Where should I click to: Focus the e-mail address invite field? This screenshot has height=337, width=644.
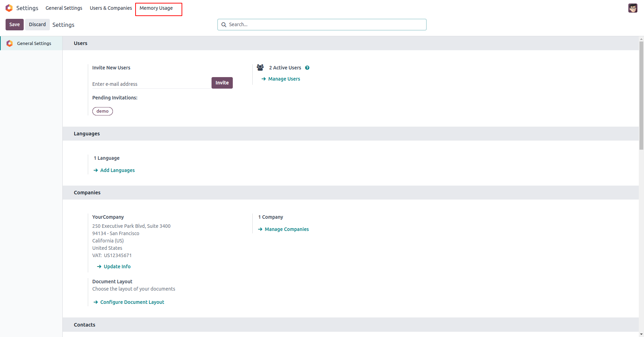(151, 84)
